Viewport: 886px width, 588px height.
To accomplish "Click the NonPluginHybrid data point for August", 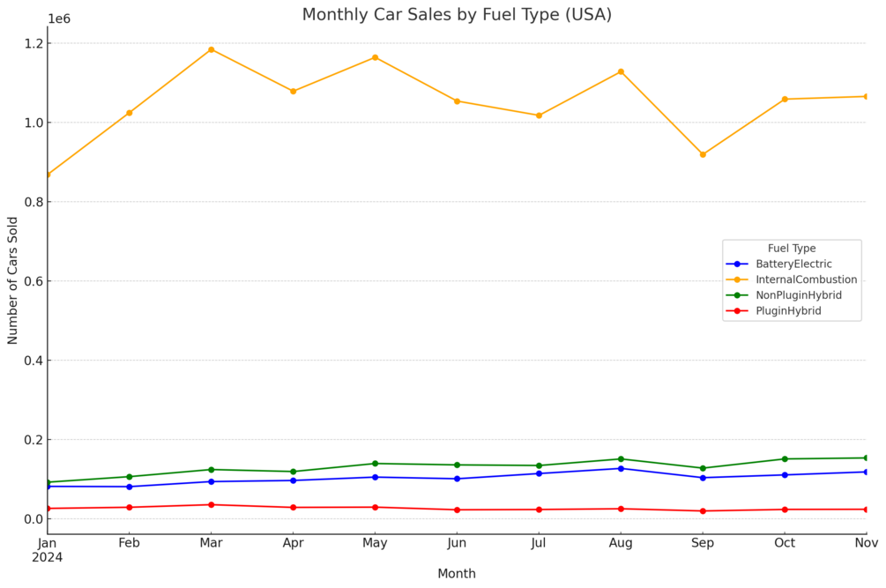I will 621,458.
